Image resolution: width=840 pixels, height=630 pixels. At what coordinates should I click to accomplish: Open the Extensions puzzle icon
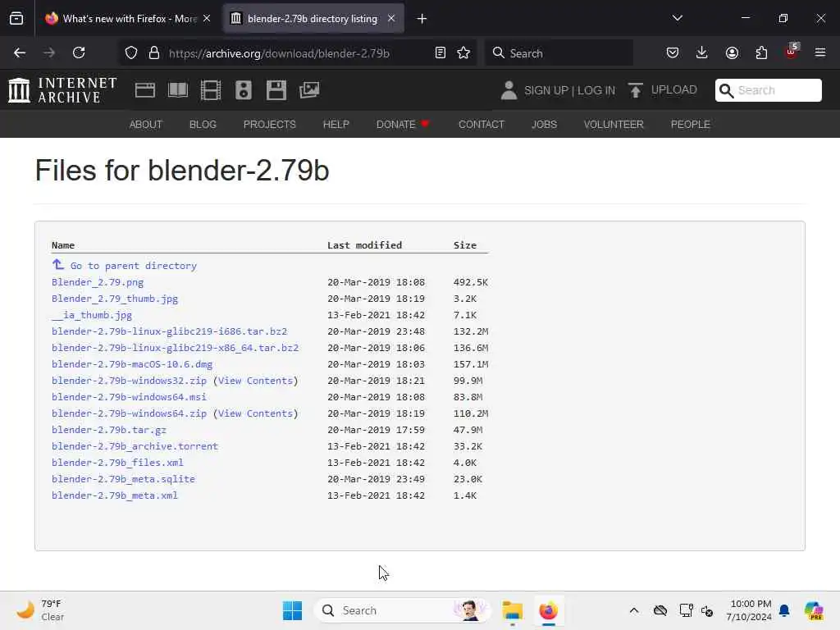click(761, 52)
